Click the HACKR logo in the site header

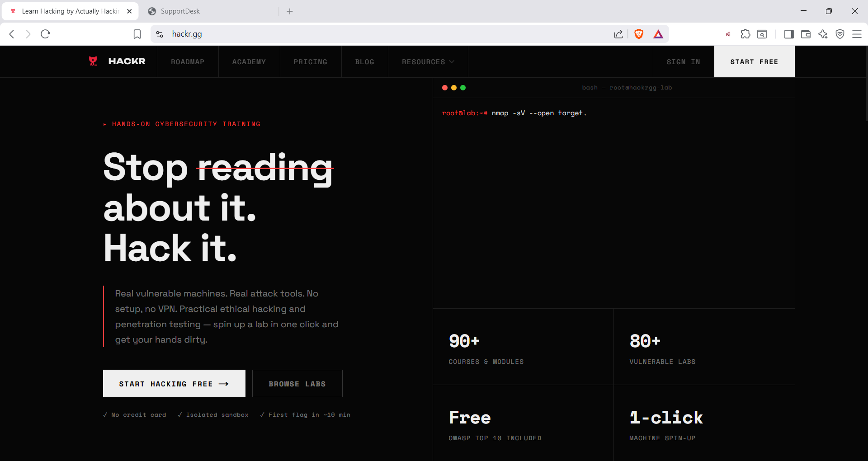(117, 61)
